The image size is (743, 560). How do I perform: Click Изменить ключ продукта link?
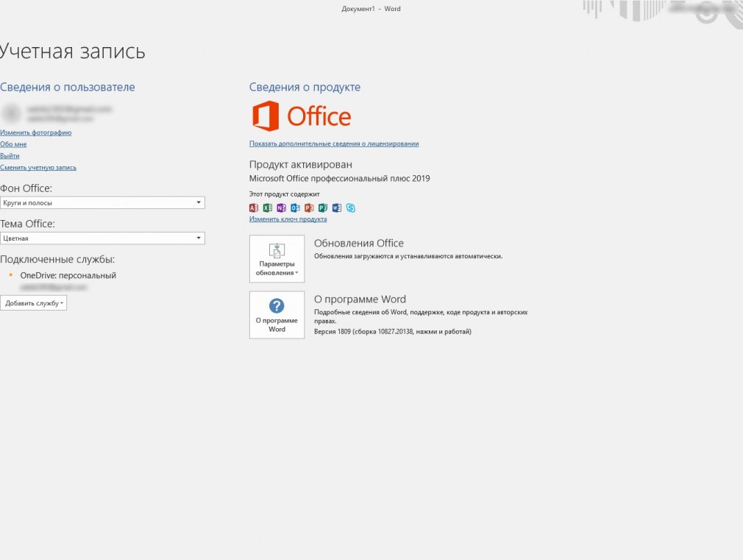click(x=288, y=219)
